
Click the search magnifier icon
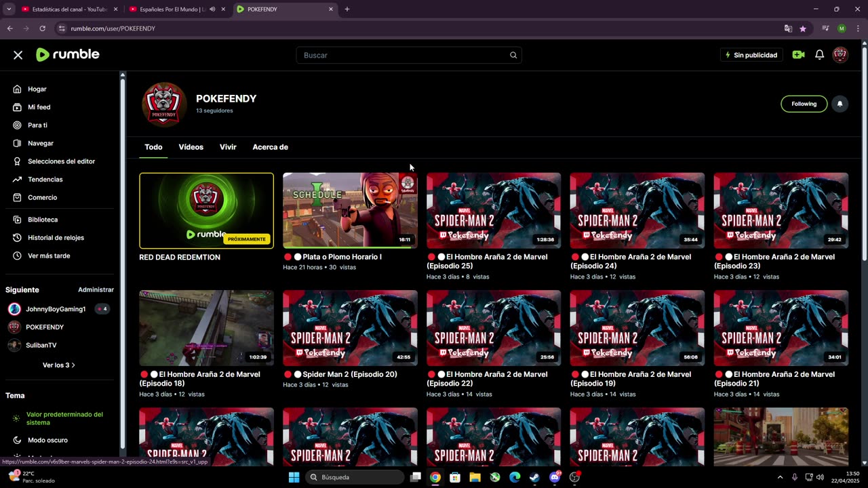point(513,55)
